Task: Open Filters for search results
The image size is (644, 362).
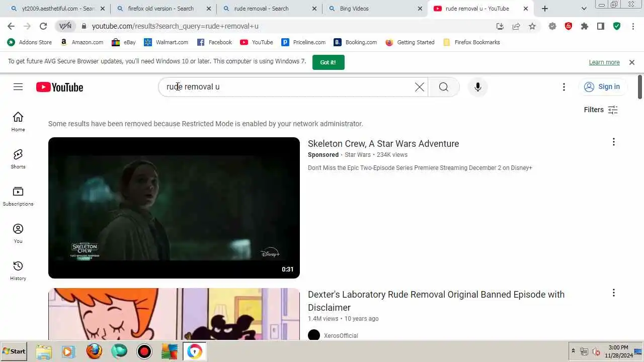Action: (x=601, y=110)
